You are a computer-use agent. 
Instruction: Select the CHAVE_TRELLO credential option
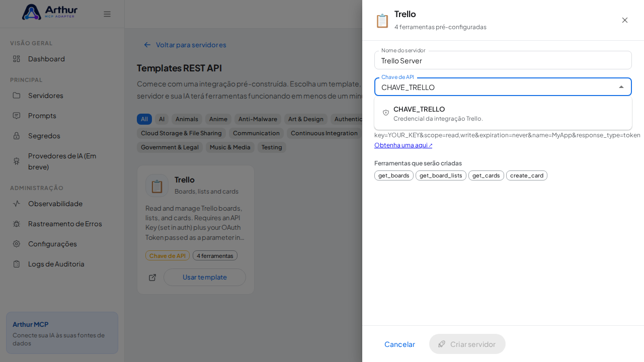pos(503,113)
